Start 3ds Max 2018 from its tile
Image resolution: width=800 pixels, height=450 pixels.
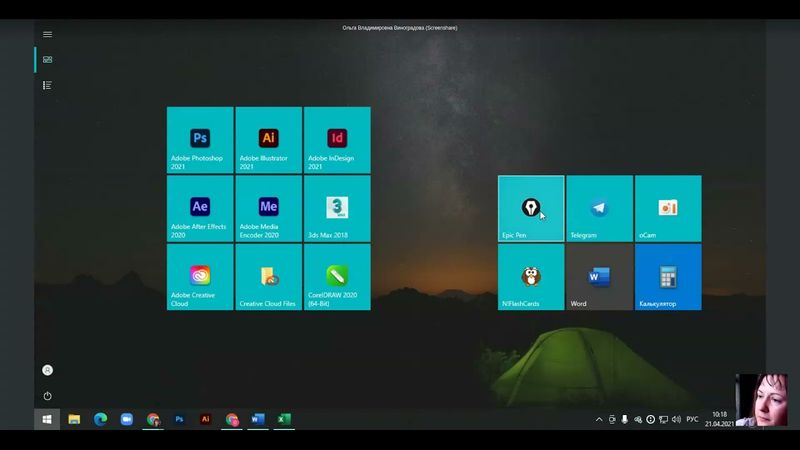tap(337, 208)
